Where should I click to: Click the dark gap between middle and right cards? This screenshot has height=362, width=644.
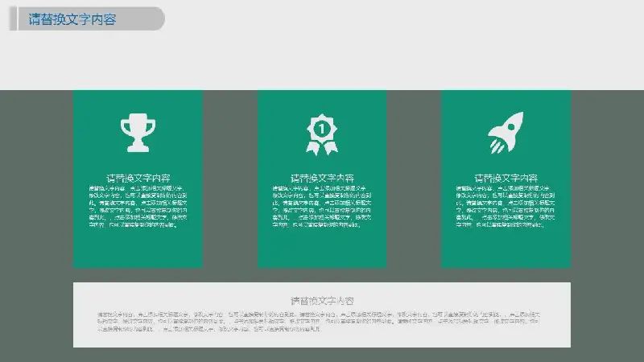tap(414, 179)
